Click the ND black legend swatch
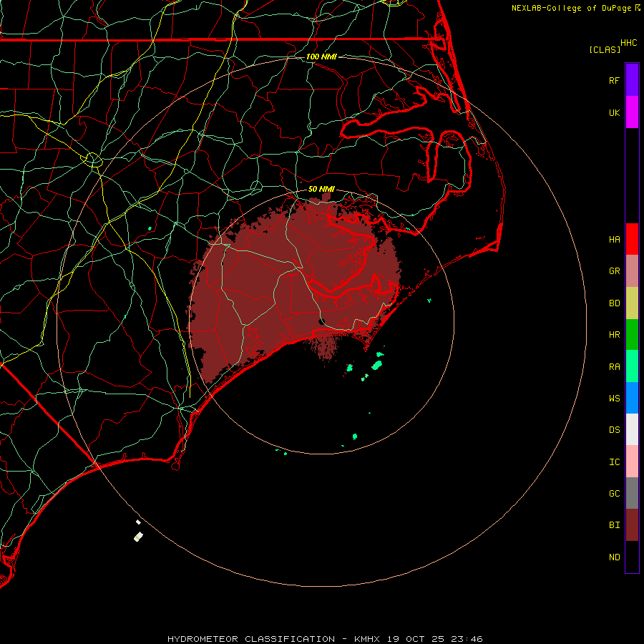Viewport: 644px width, 644px height. point(632,557)
